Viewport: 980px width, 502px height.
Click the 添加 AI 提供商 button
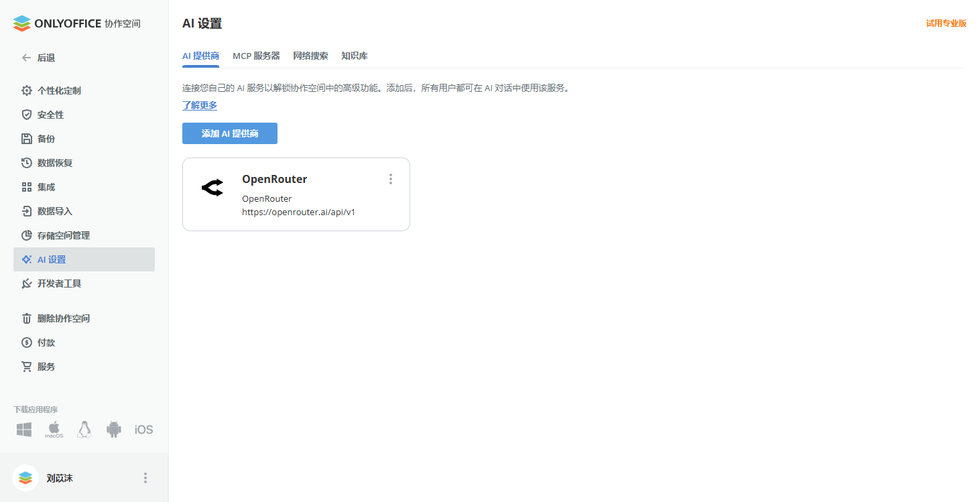[229, 133]
